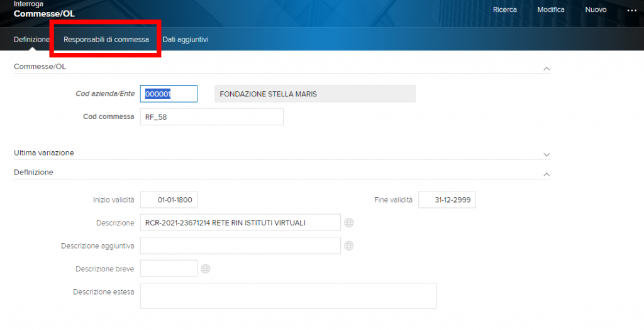Click globe icon next to Descrizione aggiuntiva
Screen dimensions: 644x330
[349, 246]
